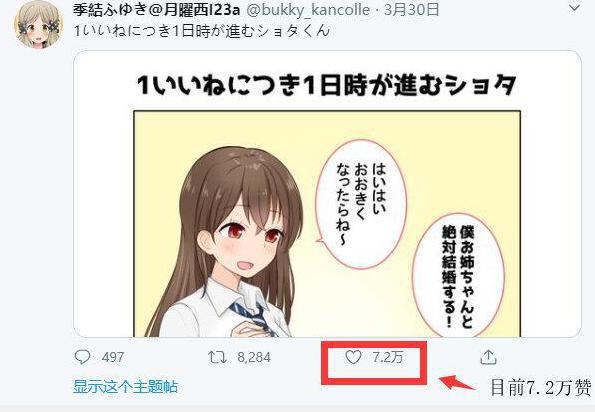This screenshot has width=595, height=412.
Task: Share the tweet via upload-arrow icon
Action: point(488,357)
